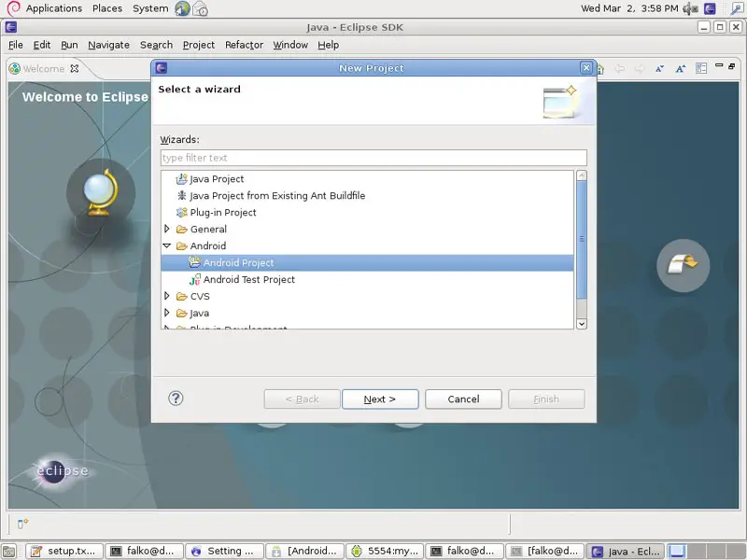
Task: Open the help question mark icon in the dialog
Action: 176,399
